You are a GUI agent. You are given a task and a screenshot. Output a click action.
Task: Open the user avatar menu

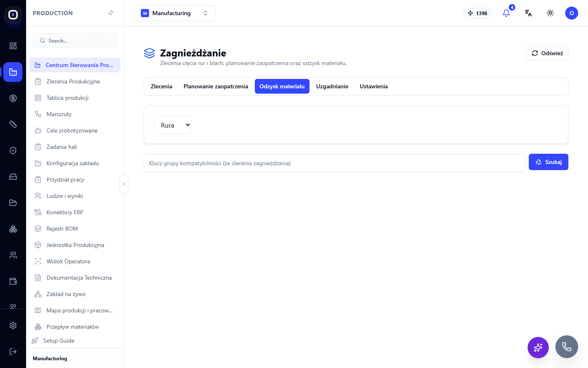[572, 13]
